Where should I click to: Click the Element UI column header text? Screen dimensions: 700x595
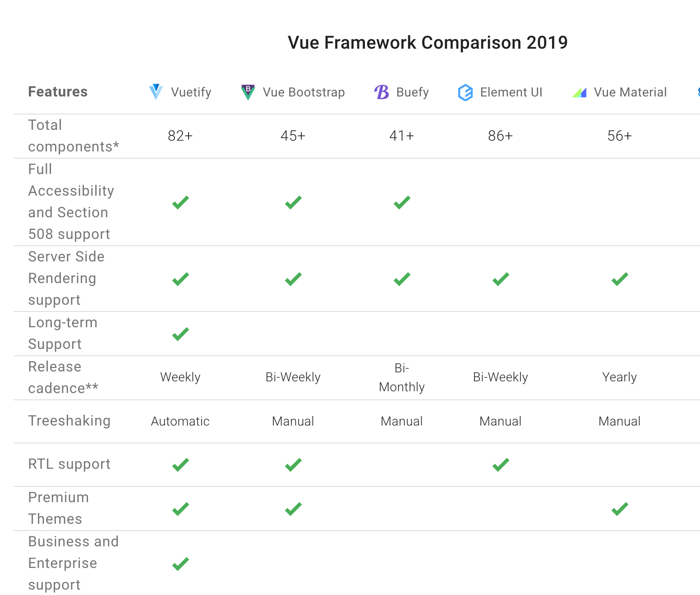[511, 92]
